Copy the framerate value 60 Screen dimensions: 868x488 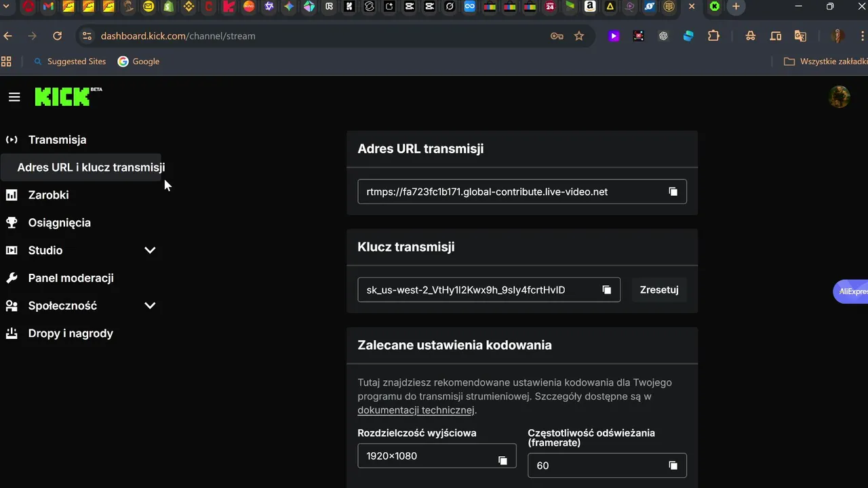coord(673,466)
